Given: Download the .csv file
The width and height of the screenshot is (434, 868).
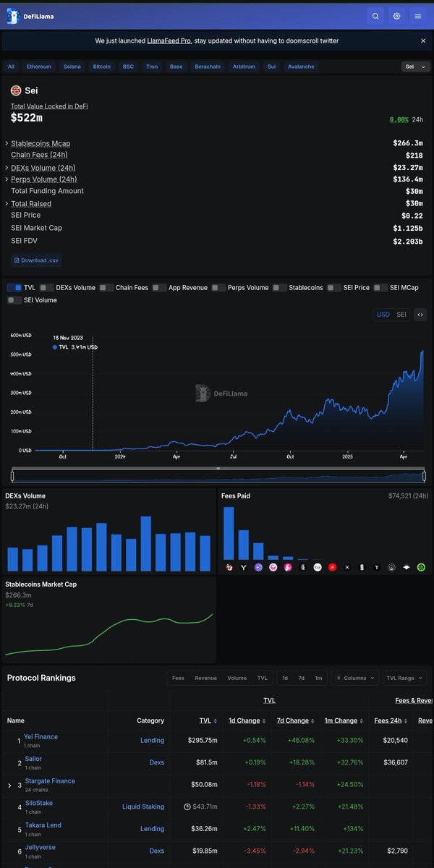Looking at the screenshot, I should [35, 260].
